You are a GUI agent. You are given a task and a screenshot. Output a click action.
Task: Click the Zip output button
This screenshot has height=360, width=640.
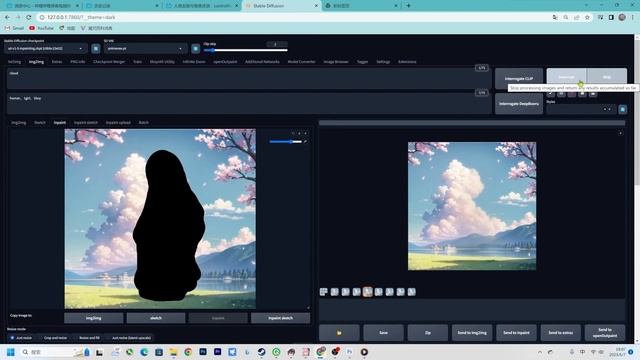[x=427, y=333]
